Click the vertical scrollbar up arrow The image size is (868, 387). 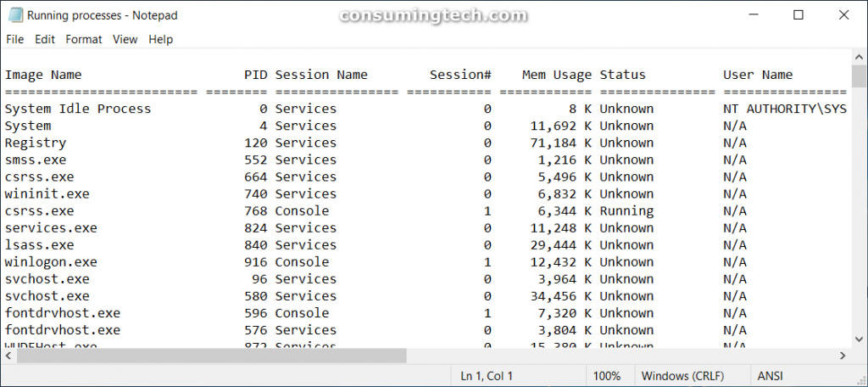(x=860, y=57)
